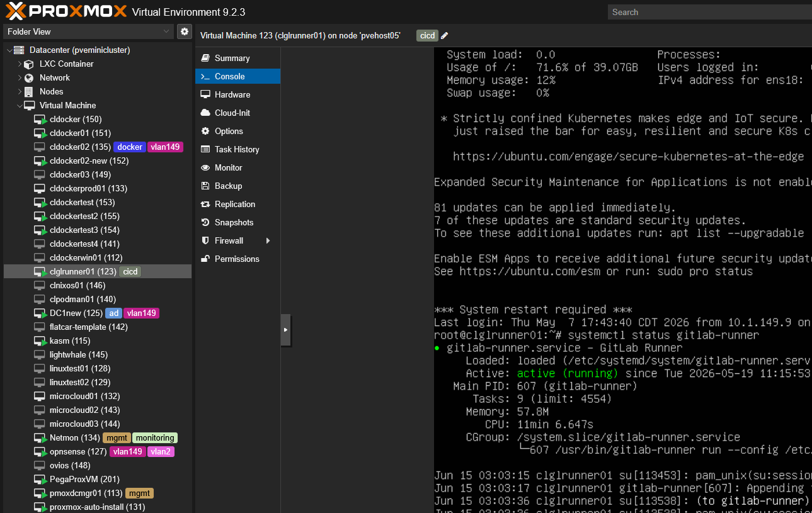Click the Console prompt icon
812x513 pixels.
(205, 76)
